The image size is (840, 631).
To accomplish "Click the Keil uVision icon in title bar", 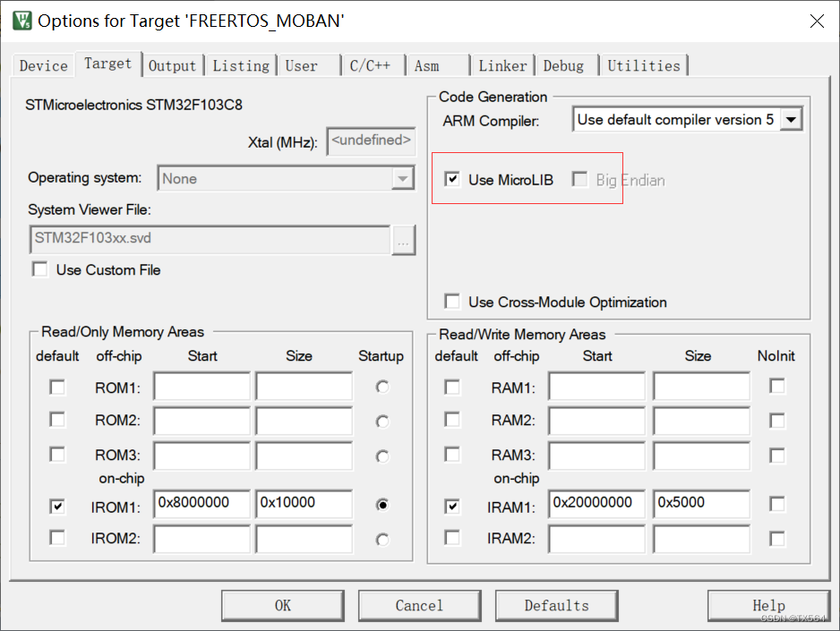I will click(22, 21).
